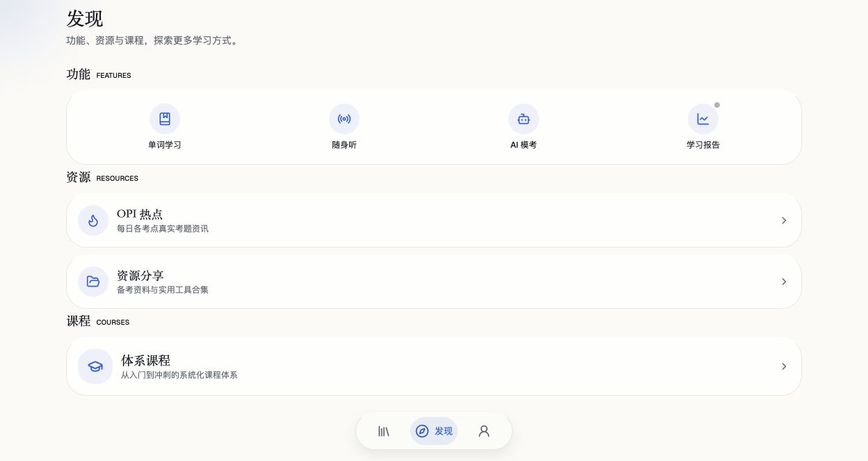Viewport: 868px width, 461px height.
Task: Click the 备考资料与实用工具合集 subtitle
Action: pyautogui.click(x=163, y=290)
